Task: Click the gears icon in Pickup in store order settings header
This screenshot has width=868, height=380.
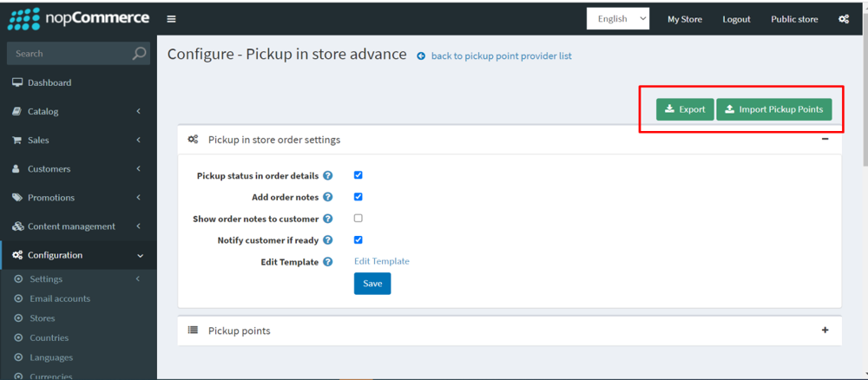Action: (x=194, y=140)
